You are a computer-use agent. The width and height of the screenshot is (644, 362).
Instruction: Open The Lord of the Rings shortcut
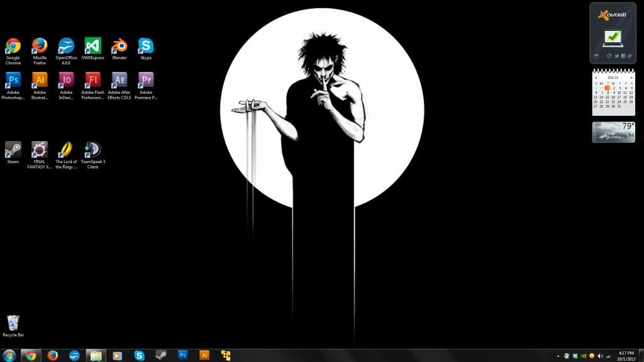(x=66, y=155)
